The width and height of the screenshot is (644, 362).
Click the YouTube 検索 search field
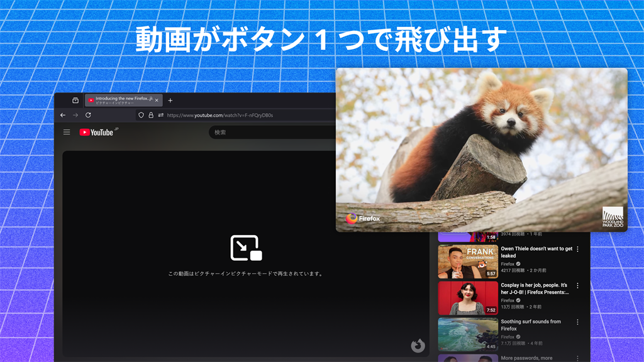273,132
